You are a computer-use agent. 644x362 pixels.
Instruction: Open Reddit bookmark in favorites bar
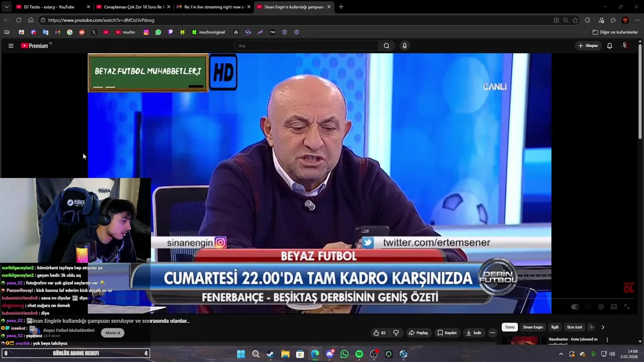[82, 32]
